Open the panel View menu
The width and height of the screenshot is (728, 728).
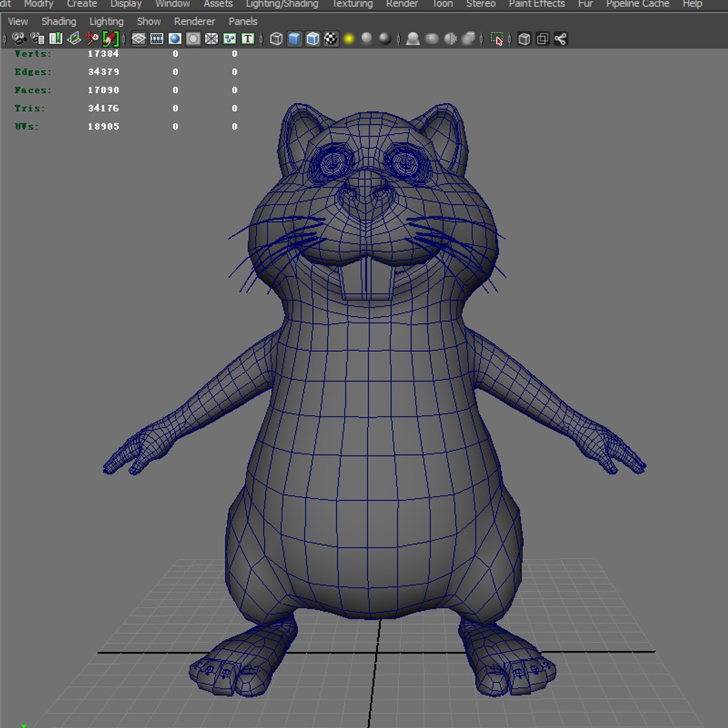tap(18, 22)
